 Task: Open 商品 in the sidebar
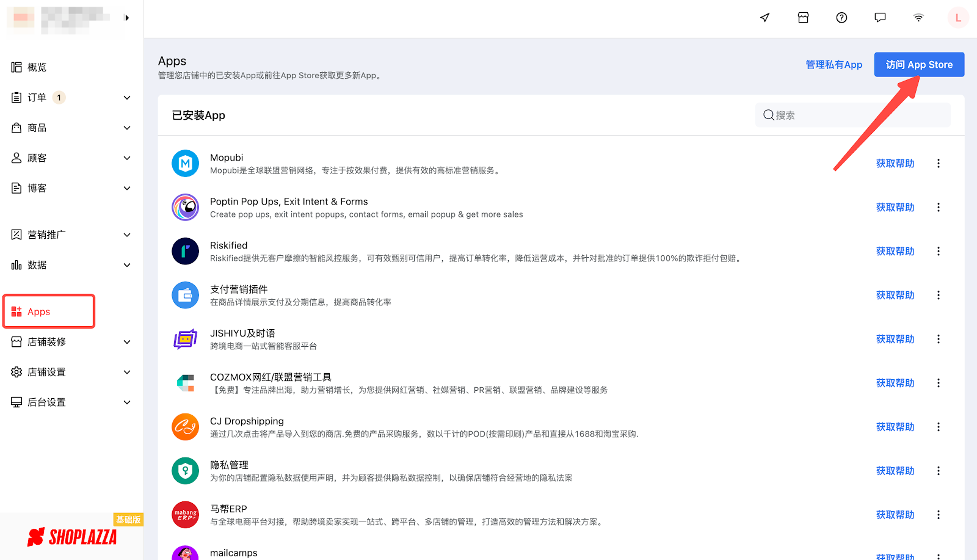(x=37, y=128)
